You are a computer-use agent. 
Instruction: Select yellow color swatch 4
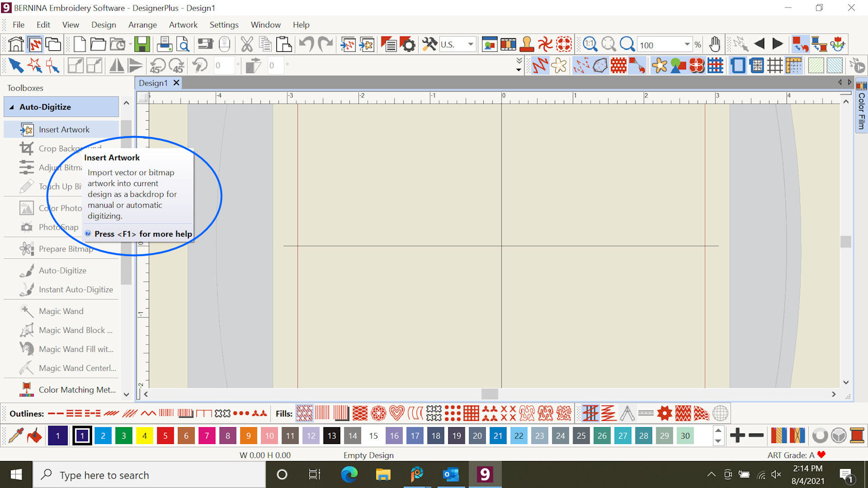click(x=144, y=436)
